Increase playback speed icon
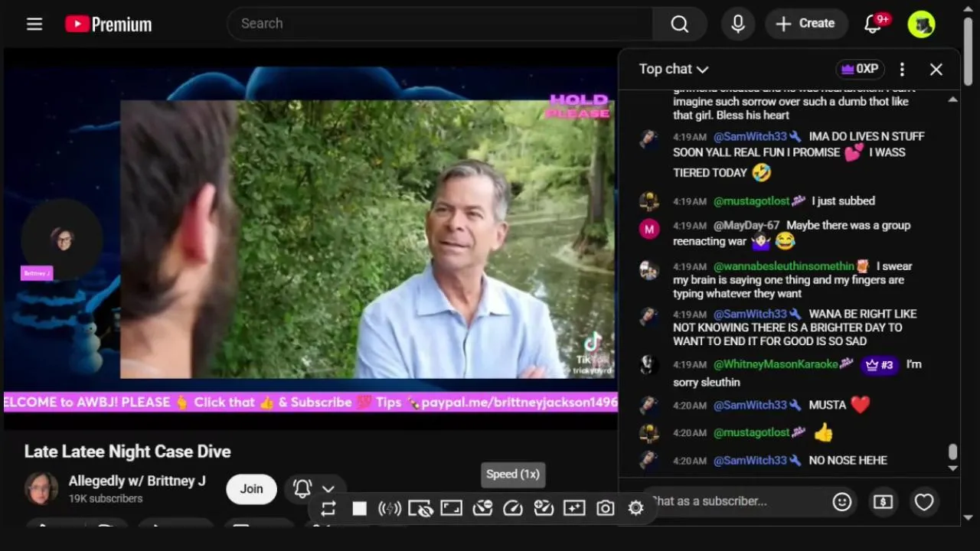This screenshot has width=980, height=551. click(x=544, y=508)
